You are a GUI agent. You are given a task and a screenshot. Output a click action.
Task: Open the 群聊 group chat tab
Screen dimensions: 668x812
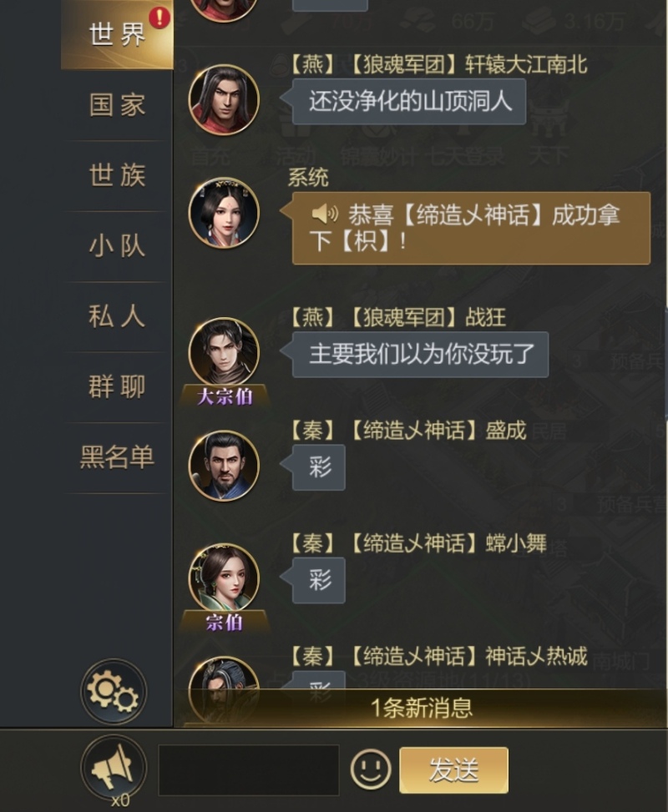(117, 387)
